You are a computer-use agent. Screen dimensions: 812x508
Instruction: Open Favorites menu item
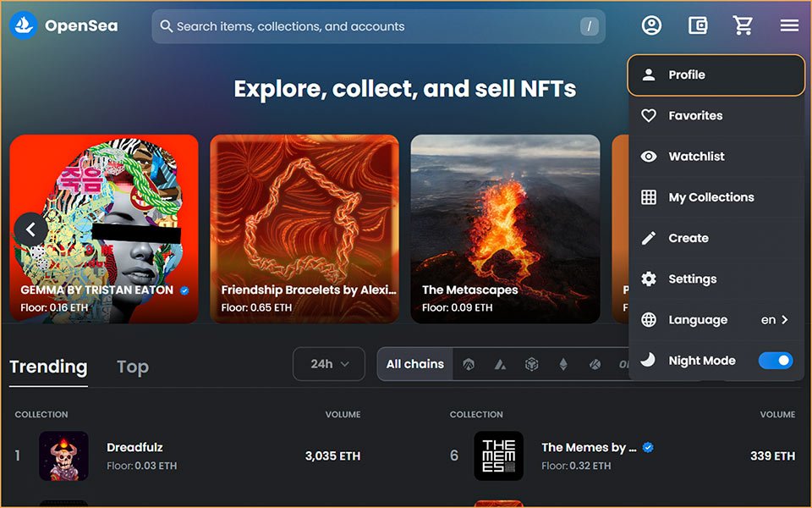(x=716, y=116)
